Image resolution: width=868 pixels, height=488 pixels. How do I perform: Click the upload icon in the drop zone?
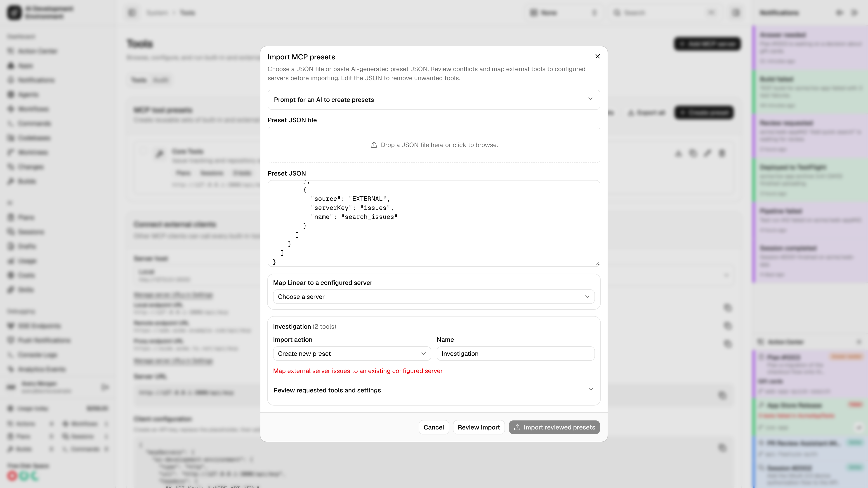pyautogui.click(x=374, y=145)
